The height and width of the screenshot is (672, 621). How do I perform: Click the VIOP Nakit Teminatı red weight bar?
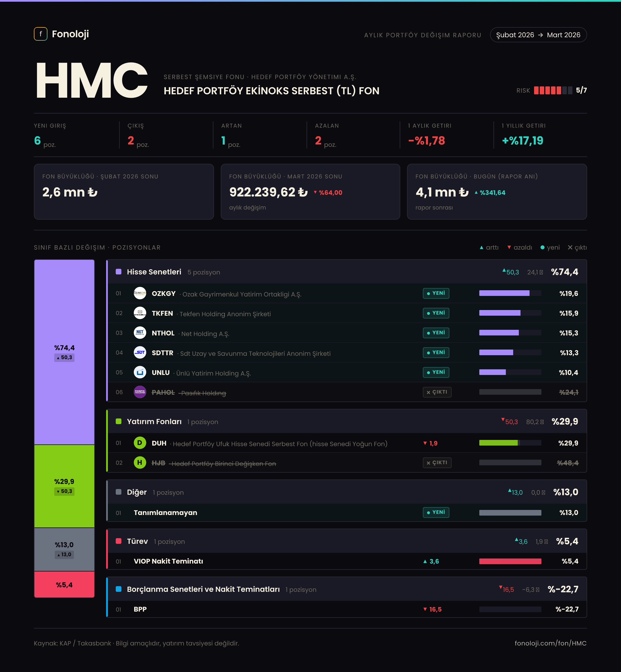[x=510, y=561]
